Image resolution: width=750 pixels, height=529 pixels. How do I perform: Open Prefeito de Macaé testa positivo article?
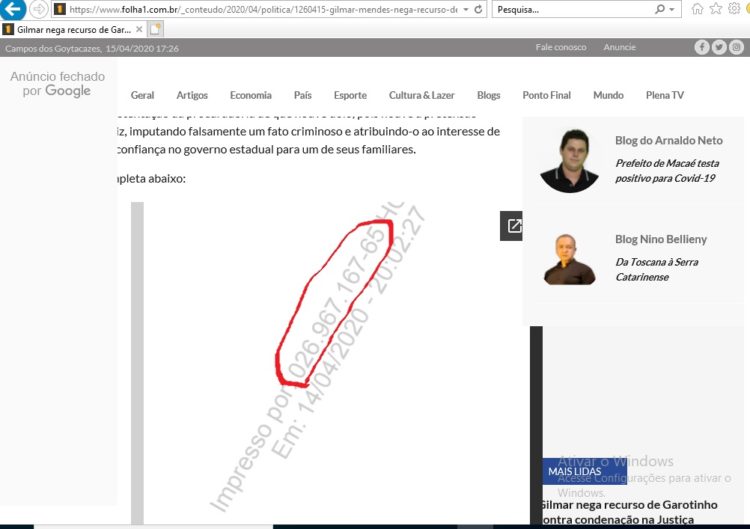point(667,171)
